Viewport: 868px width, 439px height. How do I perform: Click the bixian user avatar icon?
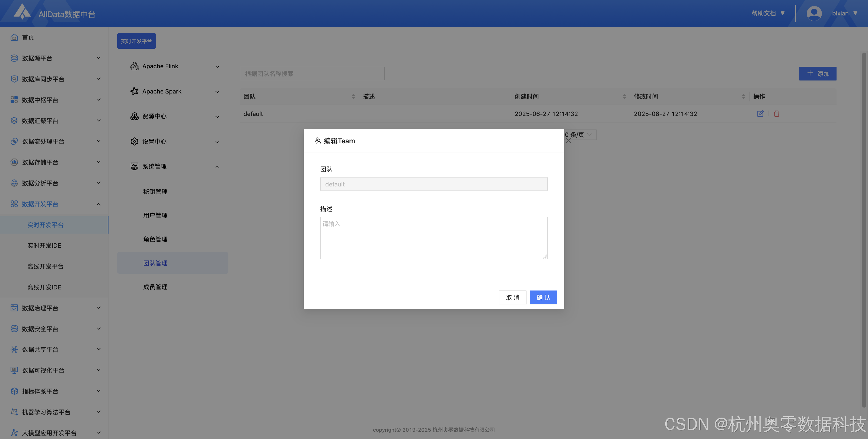pyautogui.click(x=814, y=14)
